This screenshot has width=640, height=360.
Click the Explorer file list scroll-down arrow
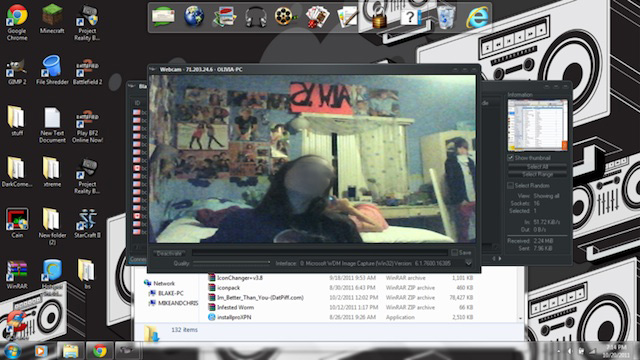tap(520, 318)
